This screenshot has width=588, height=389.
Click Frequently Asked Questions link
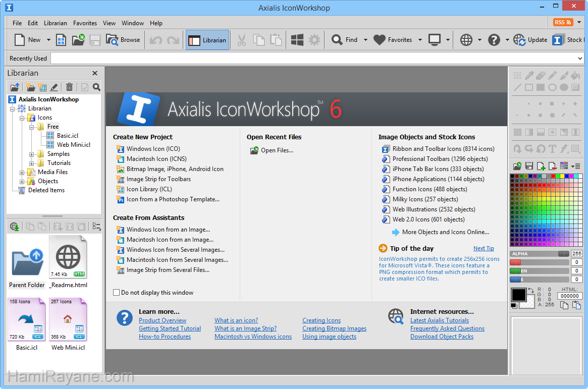coord(447,328)
